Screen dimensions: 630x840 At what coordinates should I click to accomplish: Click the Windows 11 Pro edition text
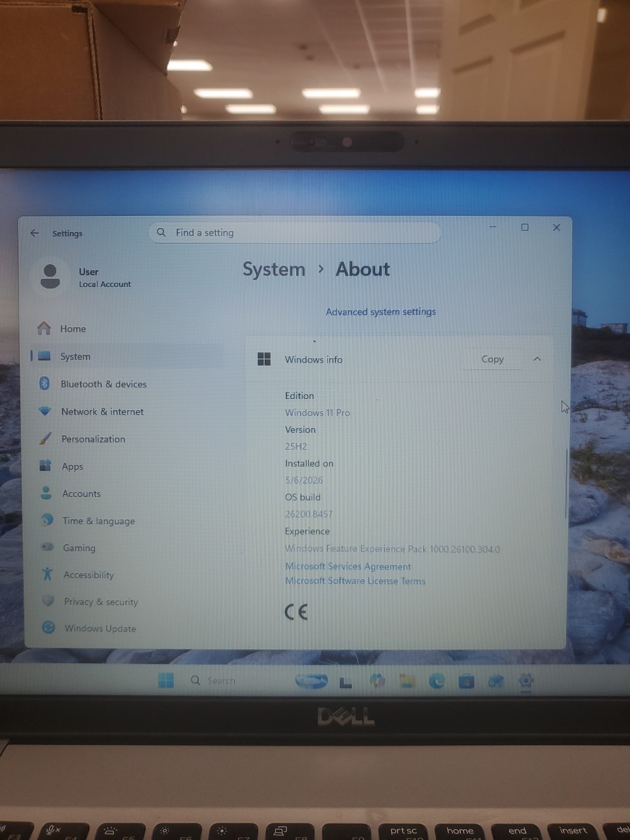[x=317, y=413]
